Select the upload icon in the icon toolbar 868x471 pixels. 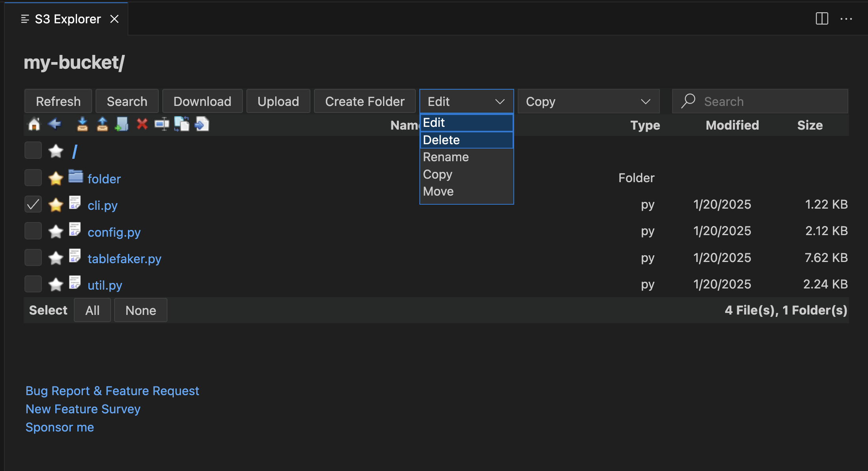coord(102,124)
